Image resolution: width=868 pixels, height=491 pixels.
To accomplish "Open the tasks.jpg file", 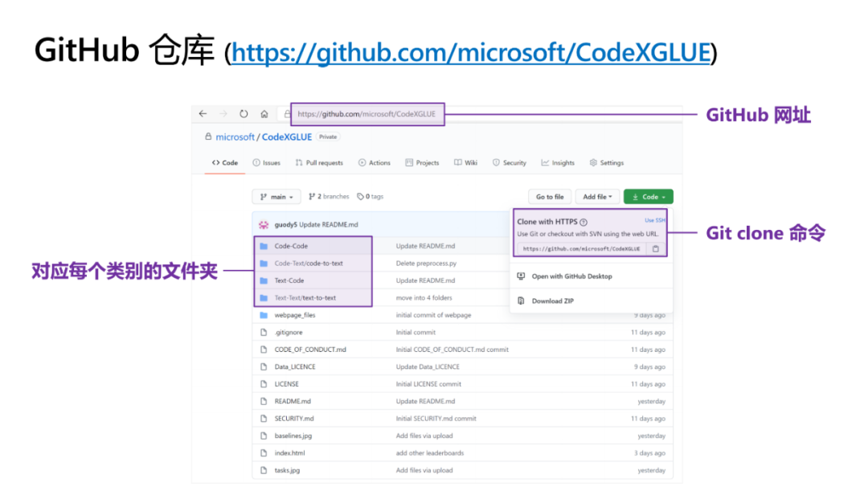I will (287, 471).
